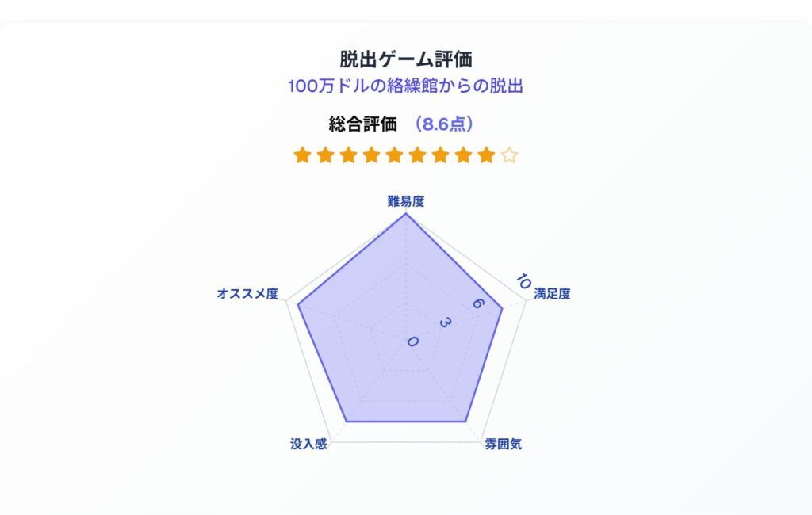
Task: Click the 総合評価 label
Action: [x=362, y=124]
